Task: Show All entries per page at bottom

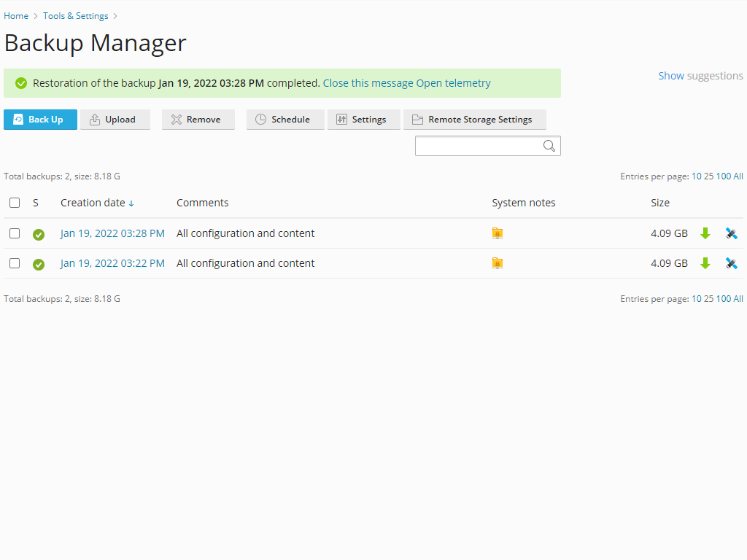Action: tap(738, 299)
